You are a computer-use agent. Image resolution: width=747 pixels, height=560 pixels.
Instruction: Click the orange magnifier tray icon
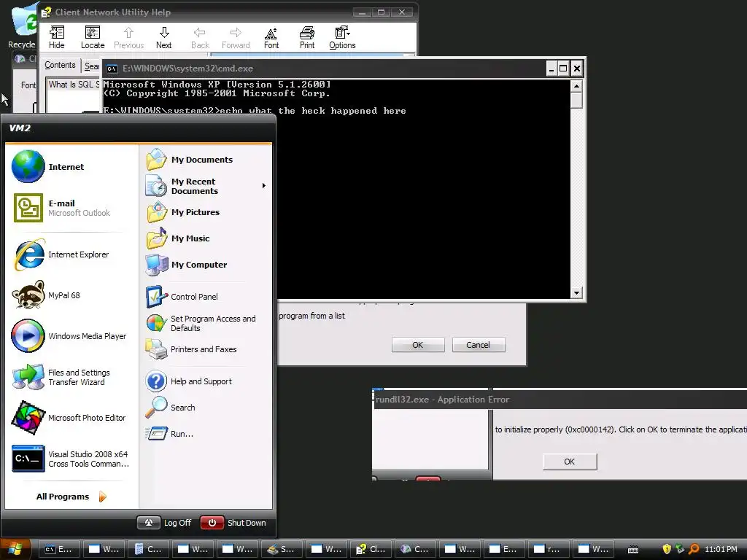pyautogui.click(x=694, y=549)
